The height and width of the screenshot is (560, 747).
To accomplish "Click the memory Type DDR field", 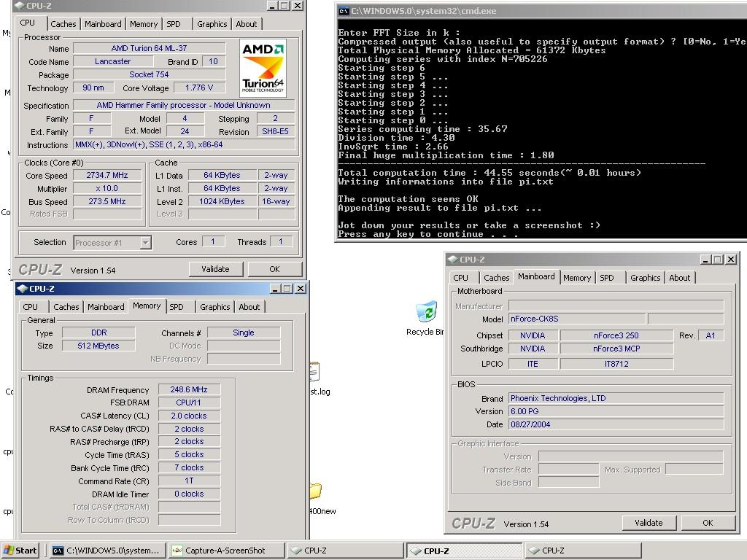I will 98,332.
